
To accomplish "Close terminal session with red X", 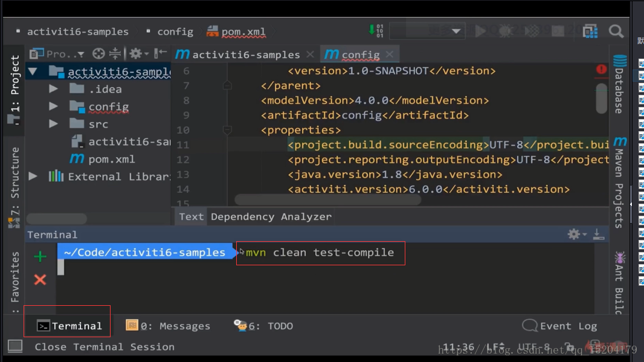I will pos(40,280).
